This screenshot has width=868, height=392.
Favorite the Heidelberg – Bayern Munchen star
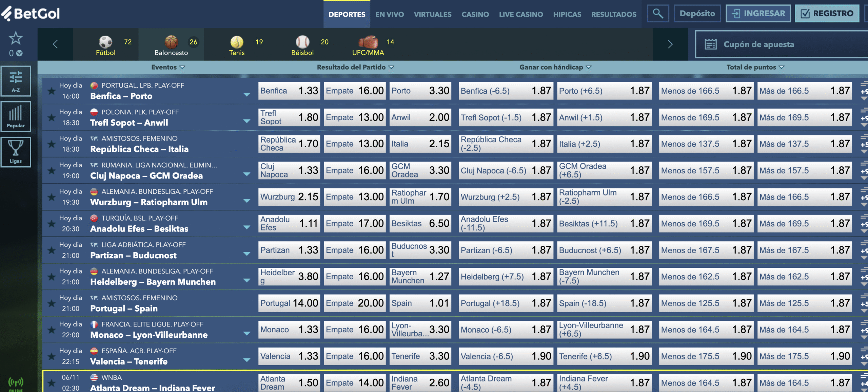point(52,277)
